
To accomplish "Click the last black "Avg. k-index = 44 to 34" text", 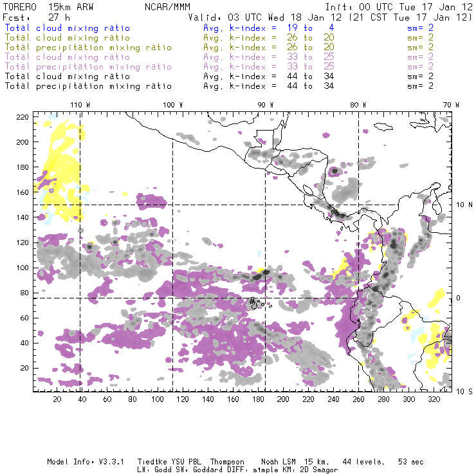I will (269, 86).
